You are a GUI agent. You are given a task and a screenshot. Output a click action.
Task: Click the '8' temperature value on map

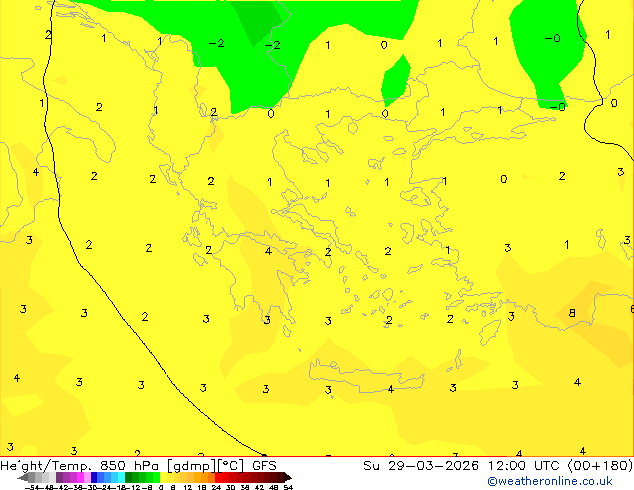tap(572, 313)
